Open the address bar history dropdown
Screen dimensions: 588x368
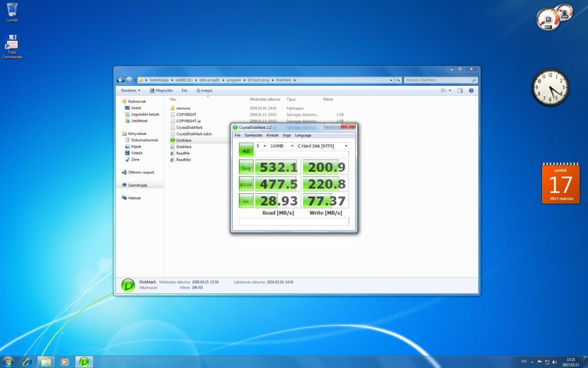[391, 80]
